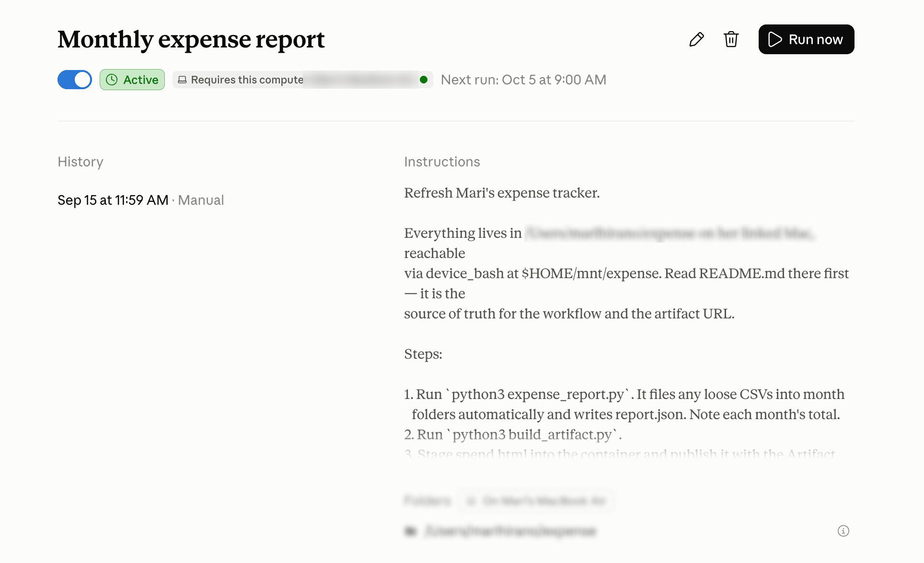924x563 pixels.
Task: Delete the task with the trash icon
Action: 731,39
